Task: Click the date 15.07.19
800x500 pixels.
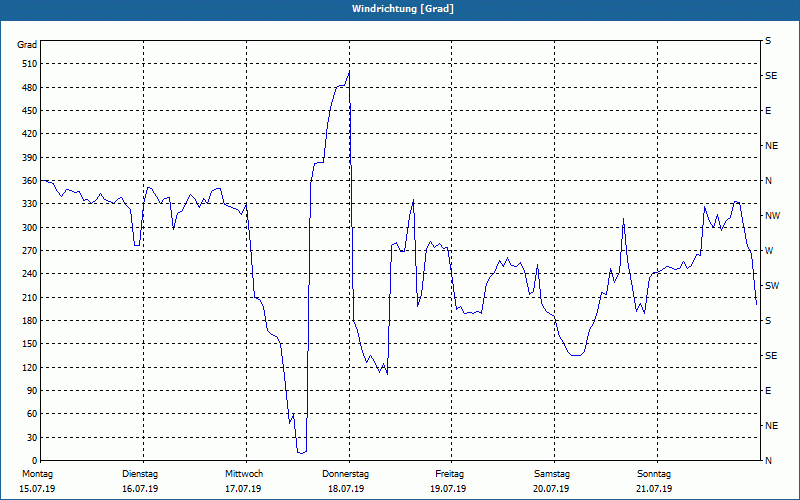Action: tap(37, 489)
